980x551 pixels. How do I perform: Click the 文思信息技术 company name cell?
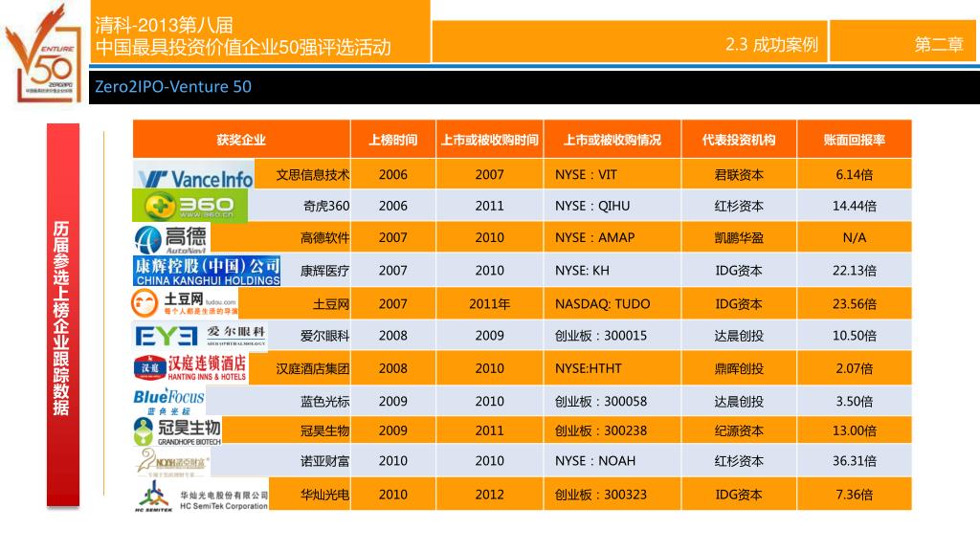click(313, 175)
